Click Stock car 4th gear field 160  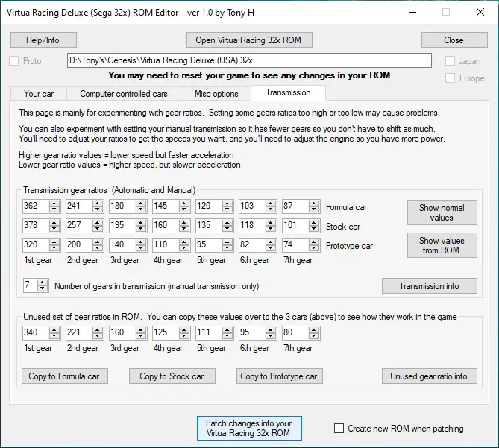(x=166, y=225)
